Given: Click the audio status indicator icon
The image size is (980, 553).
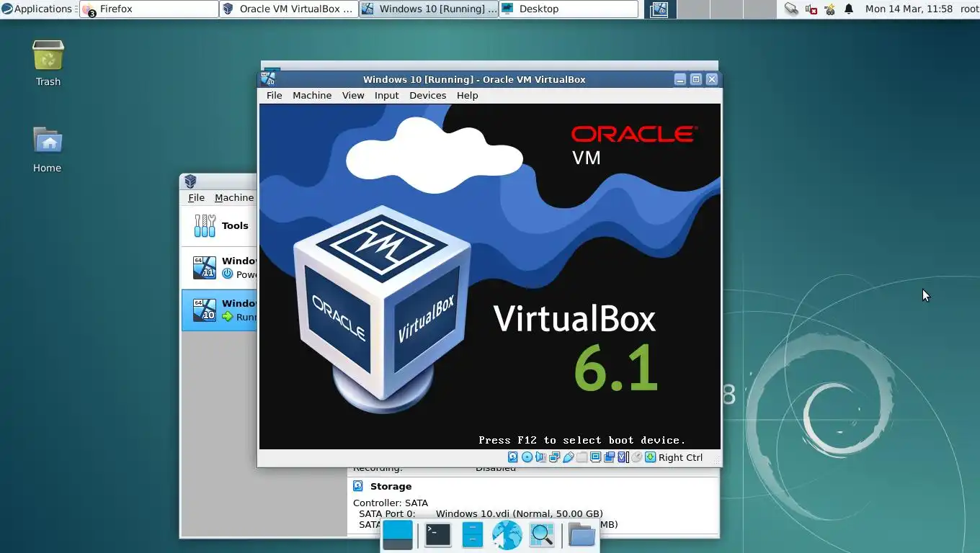Looking at the screenshot, I should (540, 457).
